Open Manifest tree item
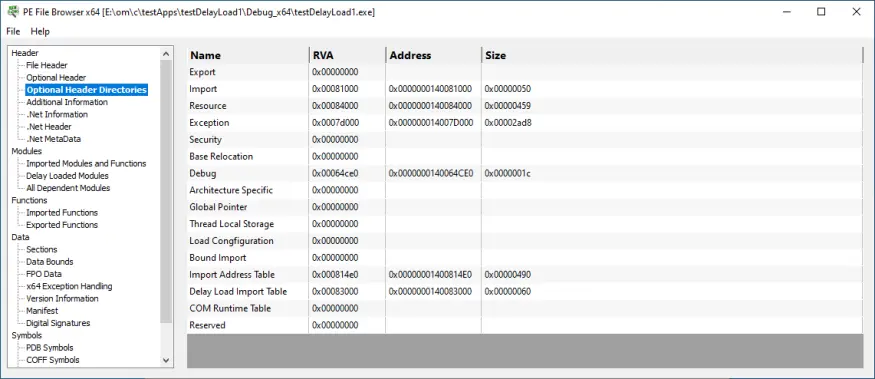The height and width of the screenshot is (379, 875). pyautogui.click(x=42, y=311)
